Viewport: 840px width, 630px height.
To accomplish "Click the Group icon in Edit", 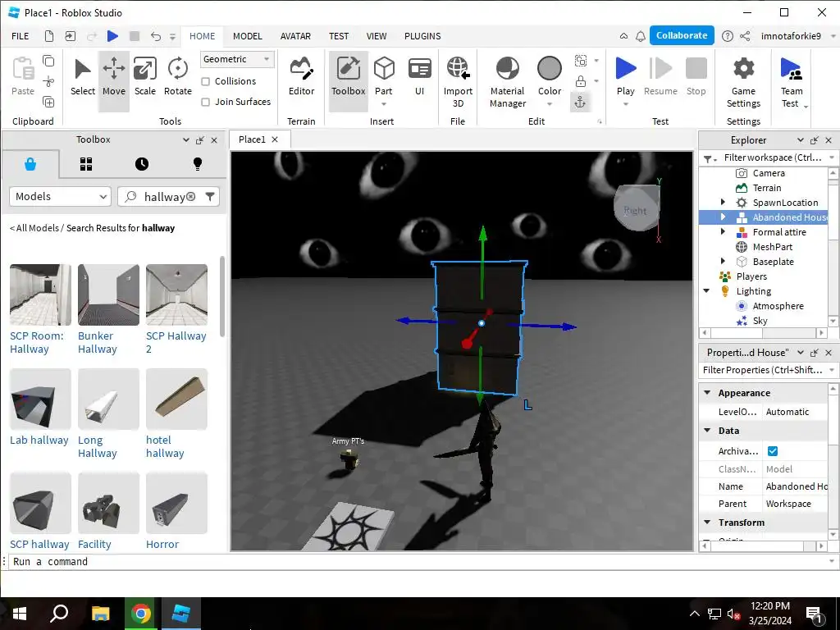I will (580, 61).
